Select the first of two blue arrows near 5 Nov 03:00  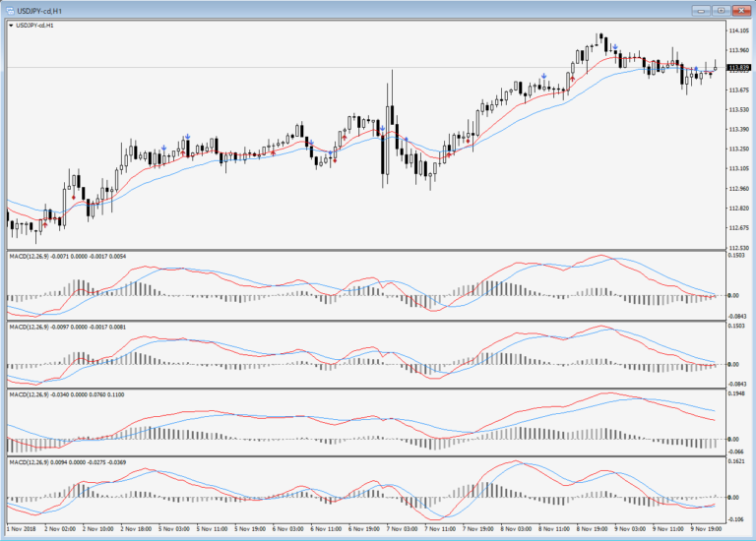[163, 148]
